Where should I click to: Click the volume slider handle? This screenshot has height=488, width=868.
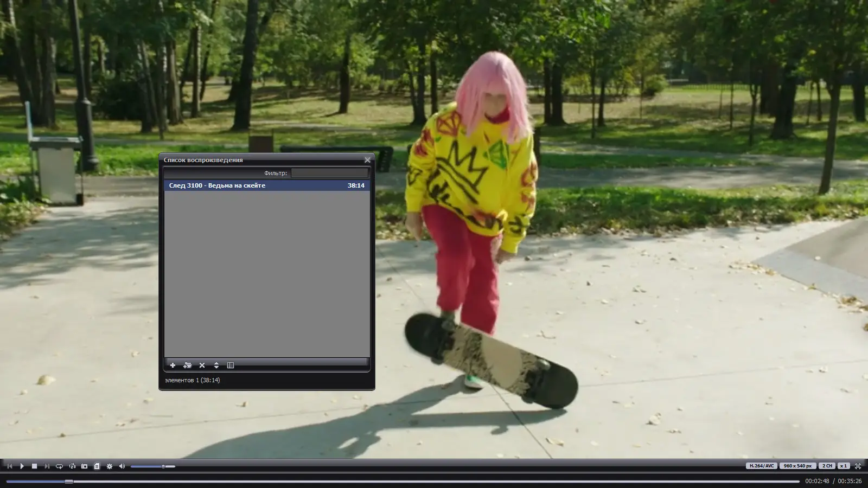(163, 466)
